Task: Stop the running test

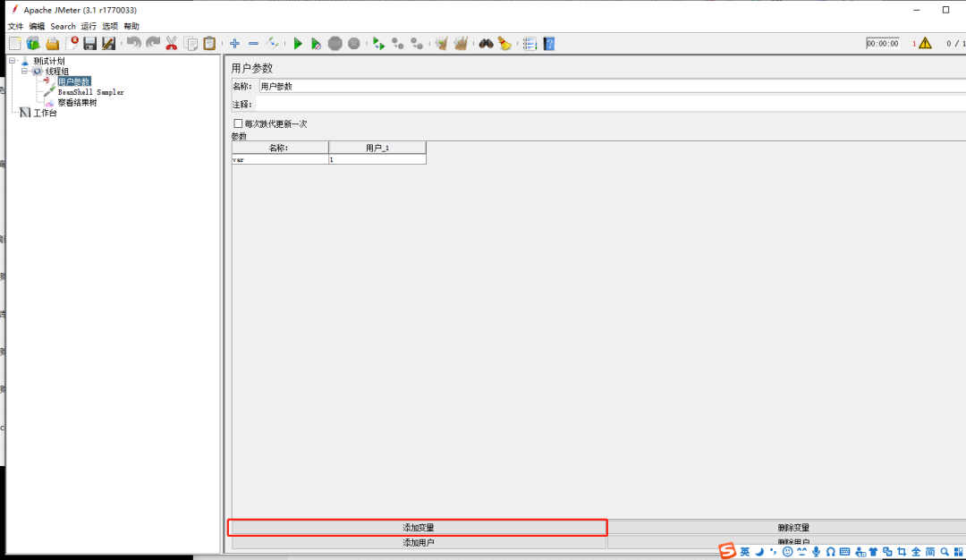Action: [335, 43]
